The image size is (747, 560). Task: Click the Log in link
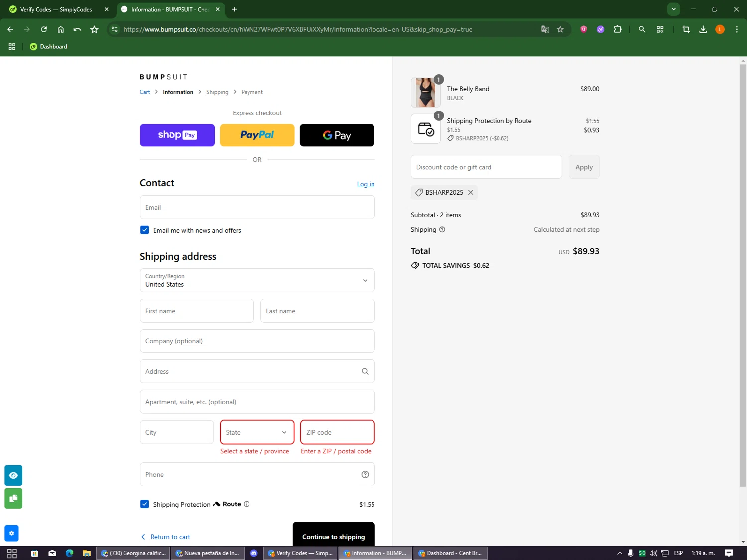(x=366, y=184)
